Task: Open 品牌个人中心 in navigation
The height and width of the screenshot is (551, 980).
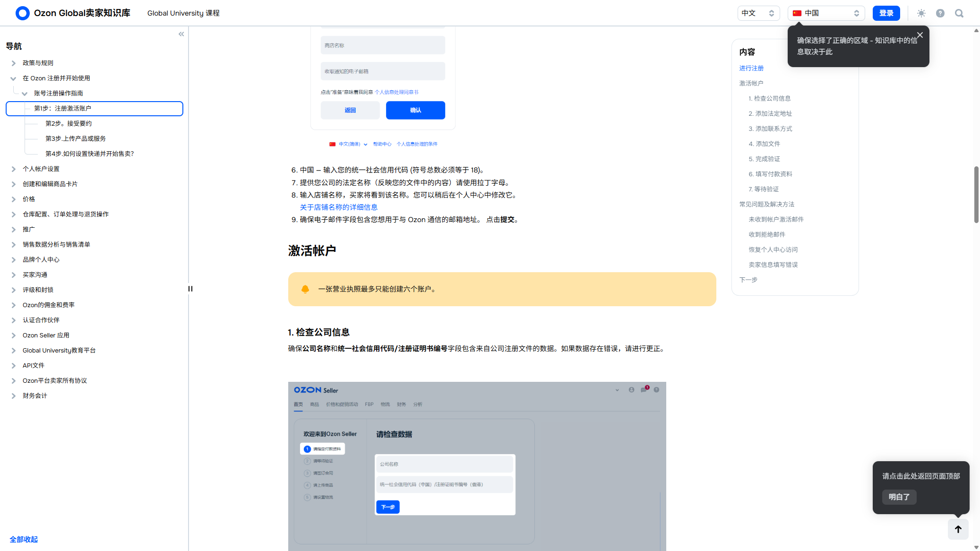Action: coord(41,259)
